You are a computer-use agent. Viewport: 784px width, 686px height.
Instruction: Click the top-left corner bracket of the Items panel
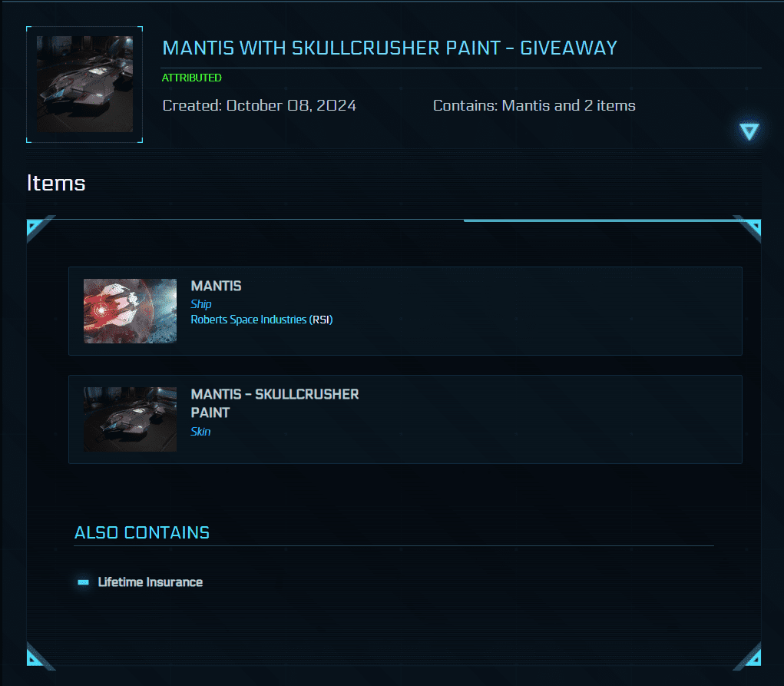click(x=37, y=227)
